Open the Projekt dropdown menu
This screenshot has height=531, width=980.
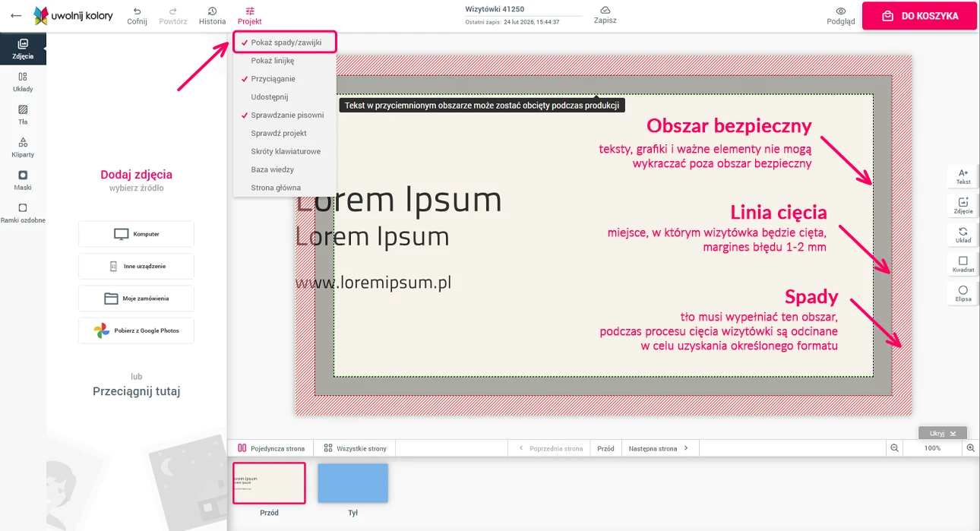click(249, 16)
